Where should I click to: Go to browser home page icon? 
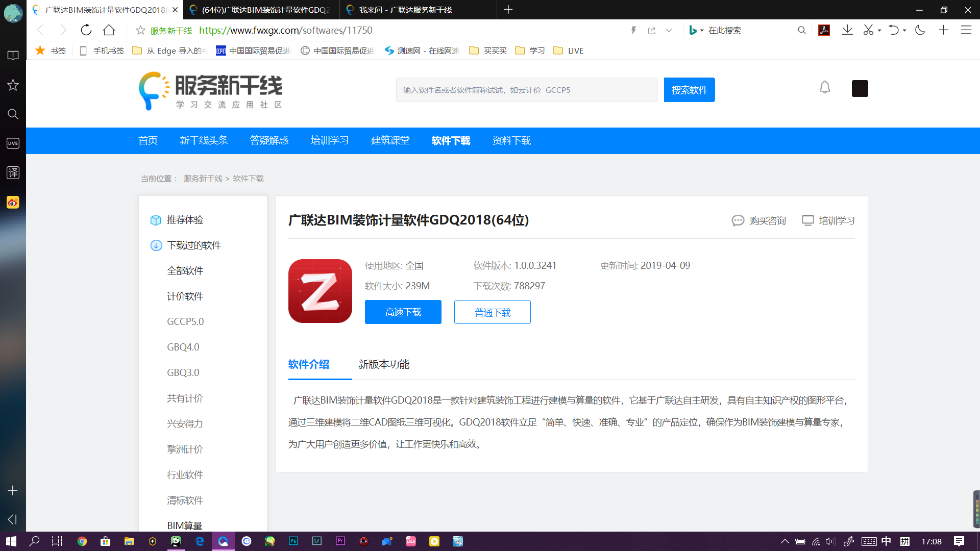109,30
